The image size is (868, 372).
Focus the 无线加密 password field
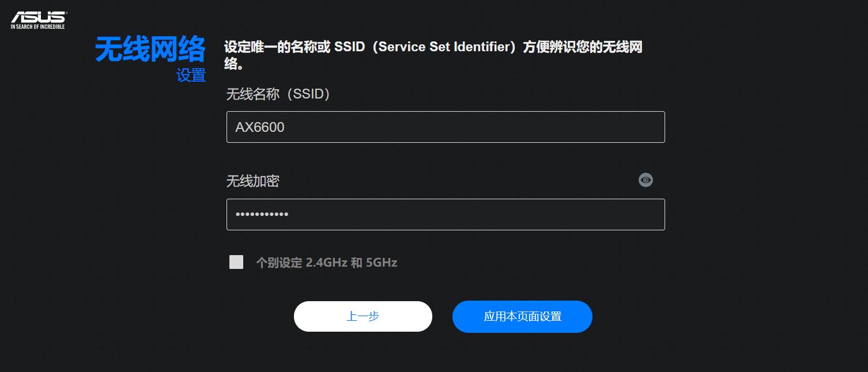click(446, 214)
